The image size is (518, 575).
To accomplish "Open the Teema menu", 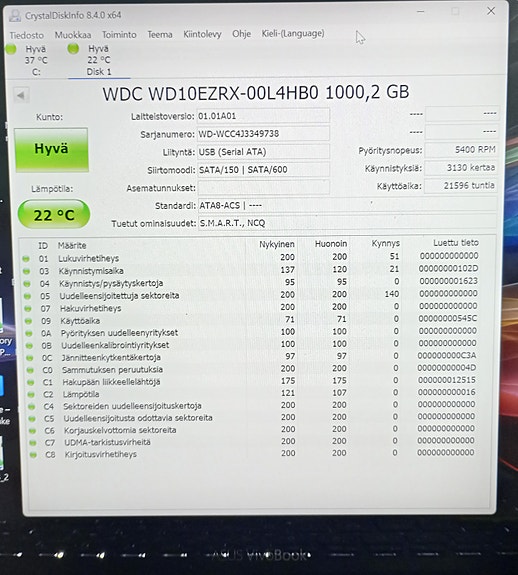I will coord(160,34).
